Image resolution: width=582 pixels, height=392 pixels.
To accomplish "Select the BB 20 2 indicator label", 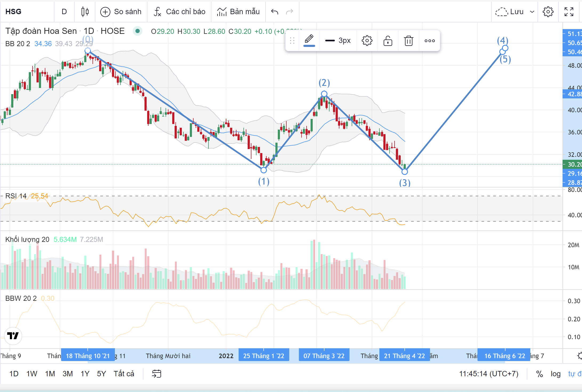I will click(x=18, y=44).
